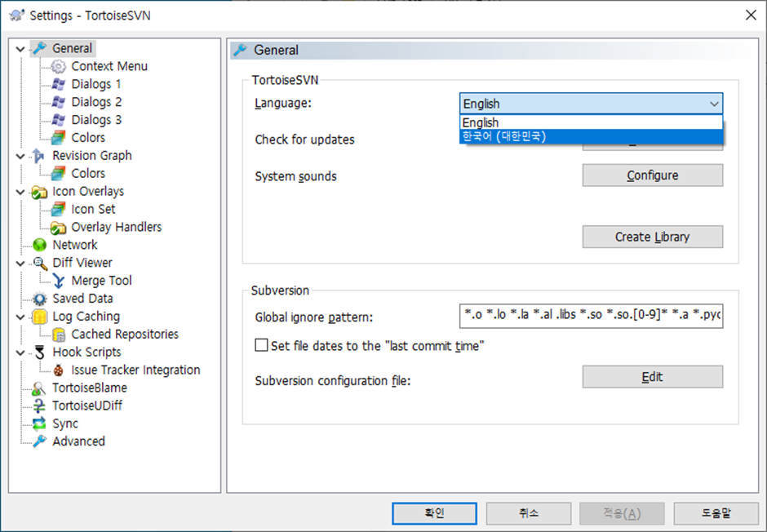Click the Saved Data icon

(40, 299)
